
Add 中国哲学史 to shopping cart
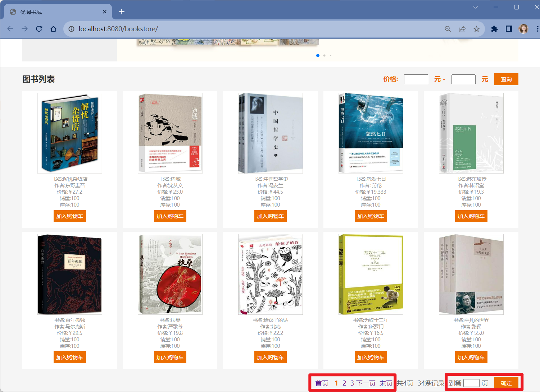[270, 216]
